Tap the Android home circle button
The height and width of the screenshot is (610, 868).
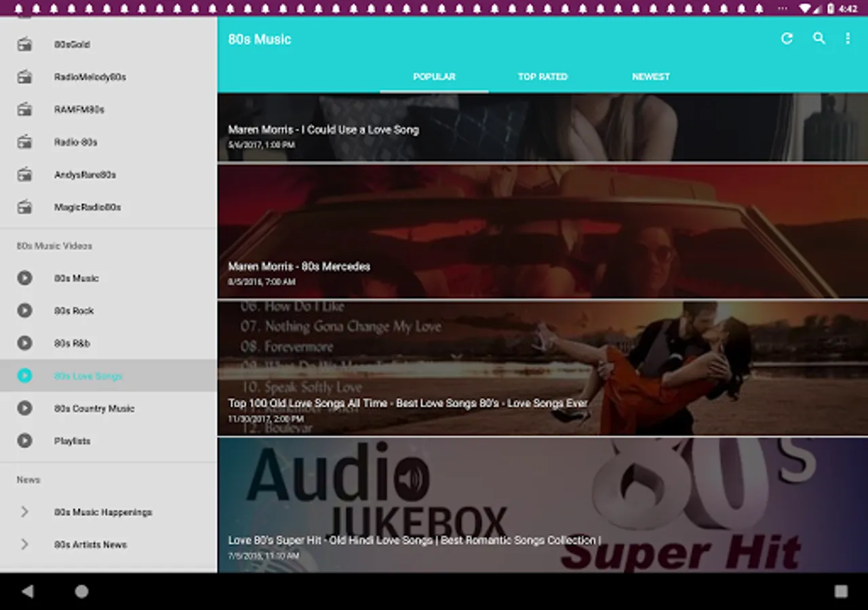(x=81, y=592)
